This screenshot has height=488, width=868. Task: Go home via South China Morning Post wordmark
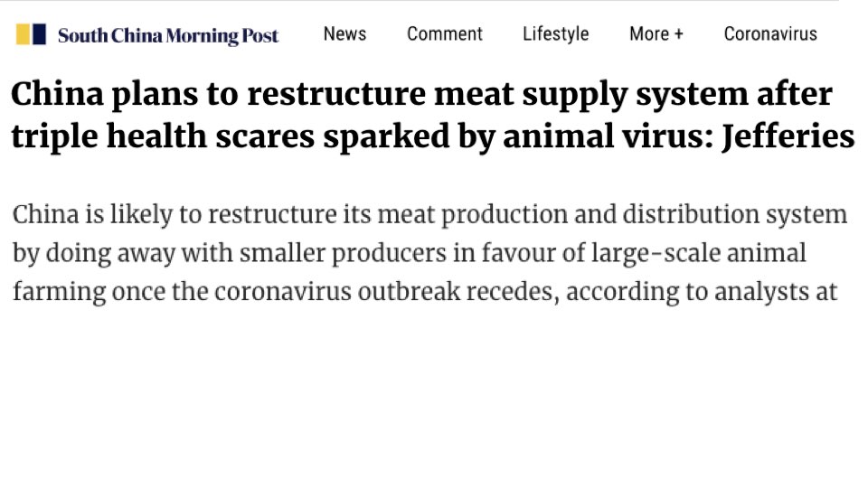(168, 35)
